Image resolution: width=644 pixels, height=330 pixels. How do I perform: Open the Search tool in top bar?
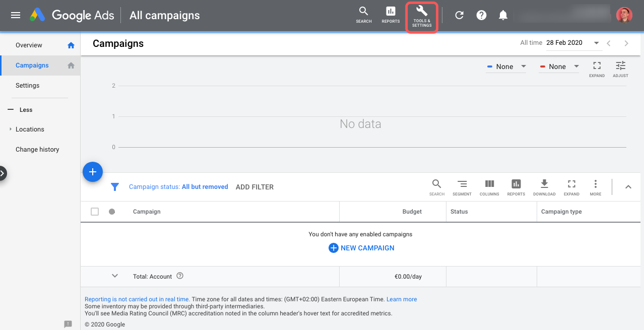coord(363,15)
